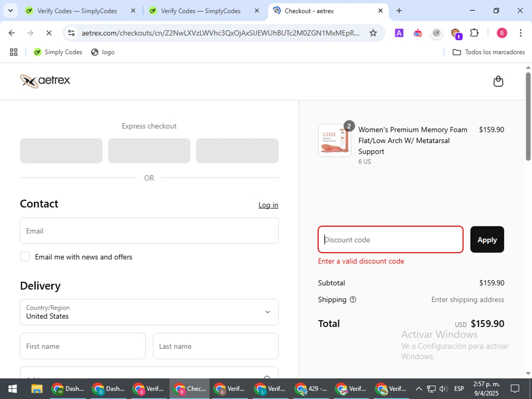The width and height of the screenshot is (532, 399).
Task: Click the ESP input language indicator
Action: pyautogui.click(x=459, y=389)
